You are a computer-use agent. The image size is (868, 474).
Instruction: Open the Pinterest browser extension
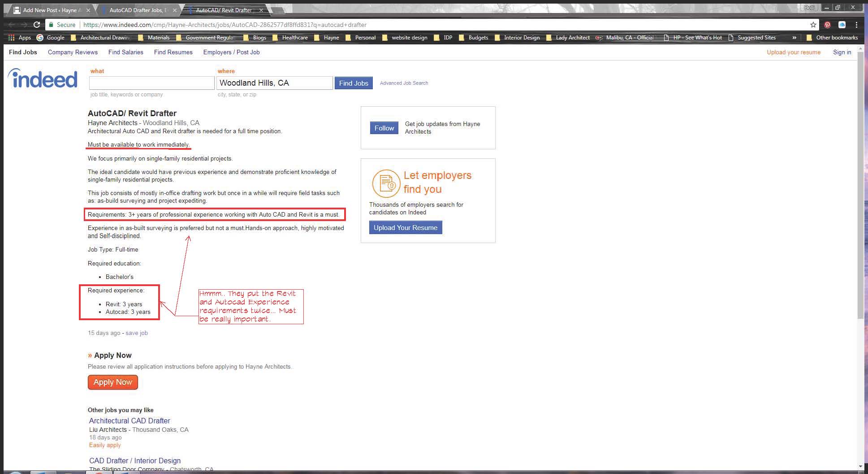tap(827, 25)
